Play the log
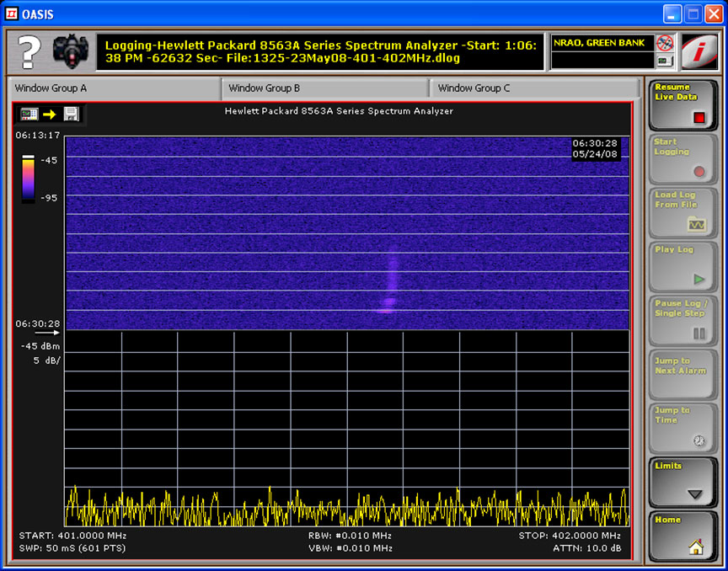The height and width of the screenshot is (571, 728). click(683, 268)
